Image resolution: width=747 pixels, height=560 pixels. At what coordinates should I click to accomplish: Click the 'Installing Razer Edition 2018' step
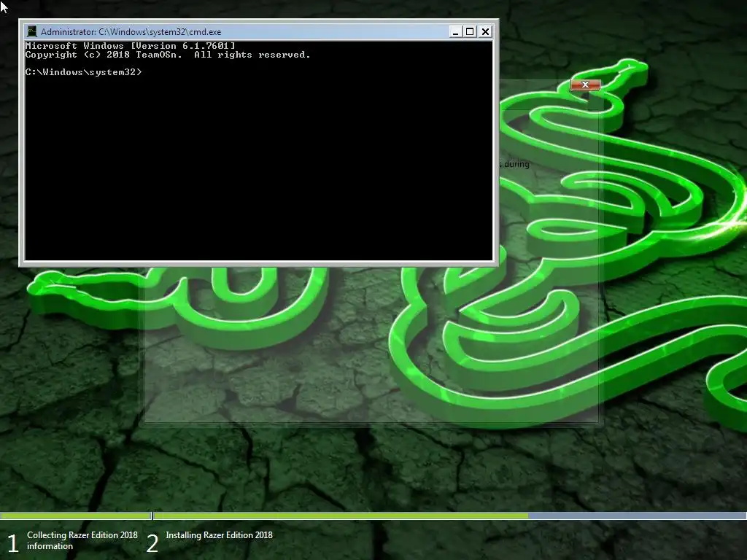click(219, 535)
